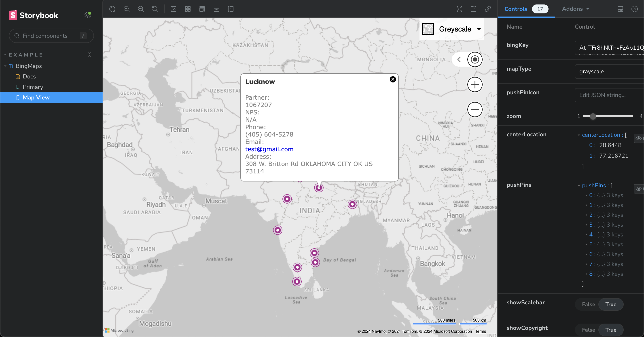The width and height of the screenshot is (644, 337).
Task: Click the Storybook zoom in toolbar icon
Action: click(x=127, y=9)
